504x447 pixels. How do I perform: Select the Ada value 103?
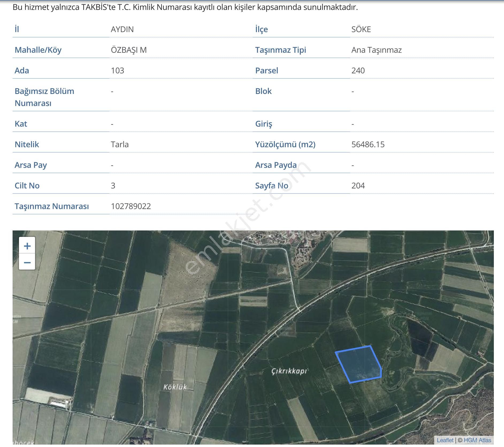pos(117,70)
